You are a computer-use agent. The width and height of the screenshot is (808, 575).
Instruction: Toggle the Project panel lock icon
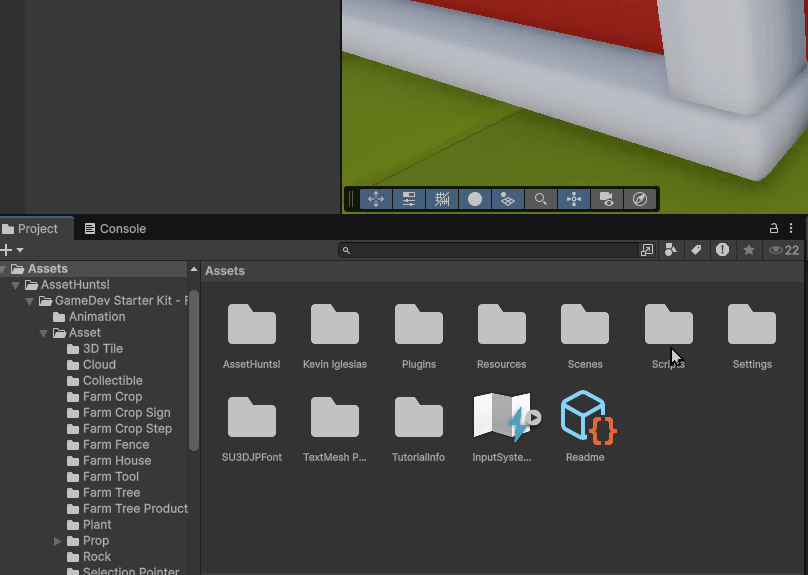pyautogui.click(x=773, y=229)
